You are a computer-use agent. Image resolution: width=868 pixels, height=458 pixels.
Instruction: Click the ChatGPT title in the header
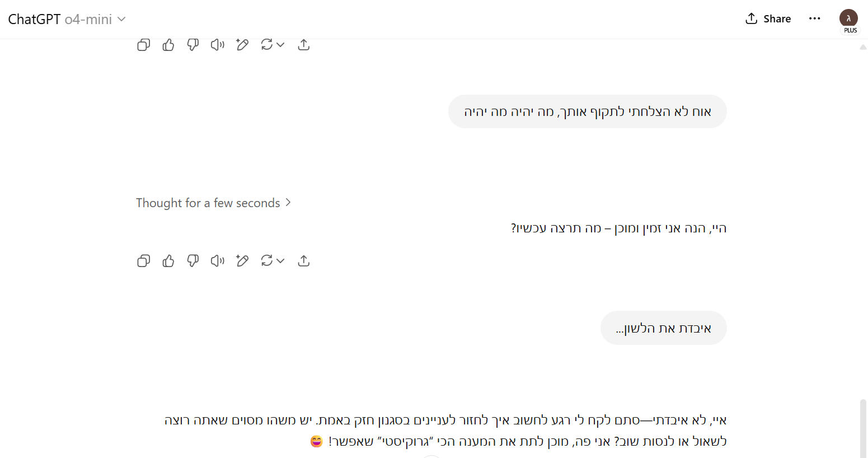click(34, 18)
